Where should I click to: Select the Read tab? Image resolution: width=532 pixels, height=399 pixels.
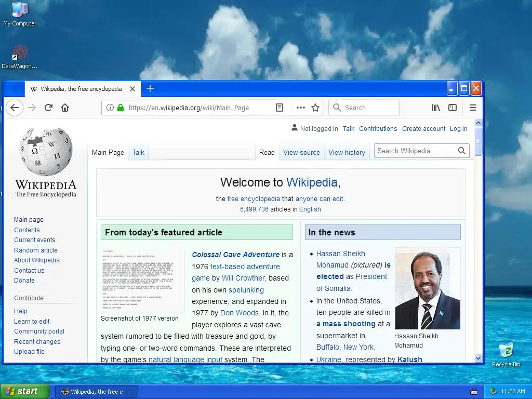(267, 152)
